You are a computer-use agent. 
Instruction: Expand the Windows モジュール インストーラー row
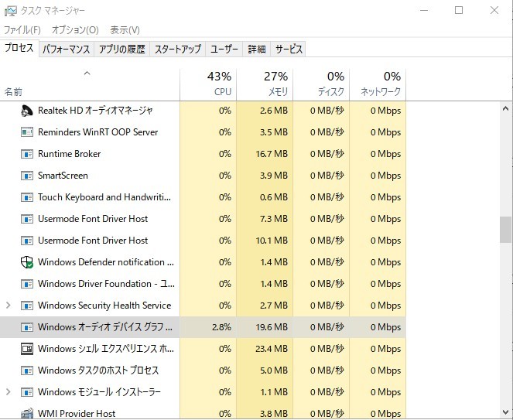coord(9,392)
